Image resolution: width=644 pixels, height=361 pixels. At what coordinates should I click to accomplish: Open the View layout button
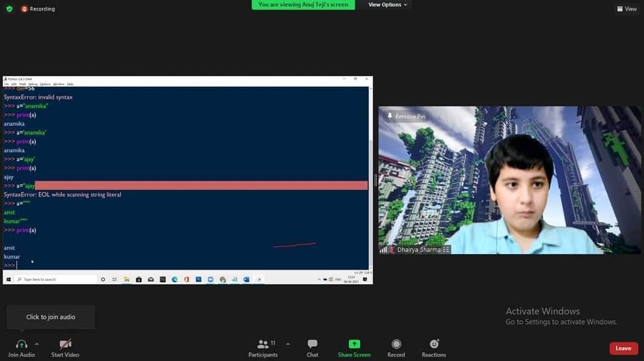tap(626, 8)
